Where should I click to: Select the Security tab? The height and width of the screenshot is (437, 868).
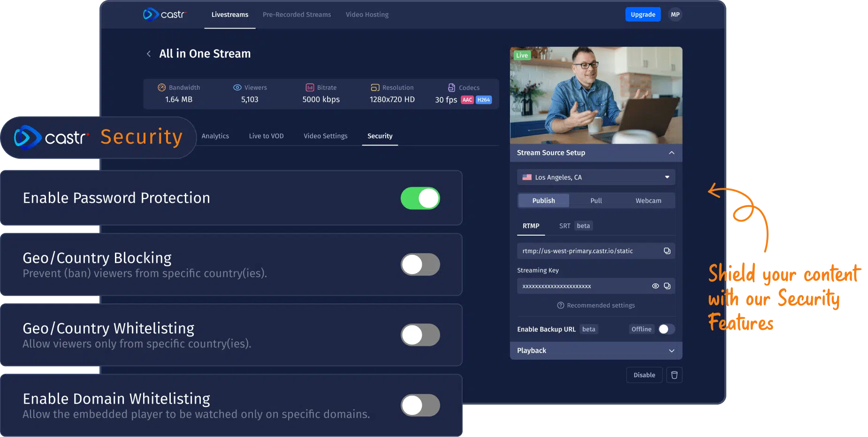[380, 136]
